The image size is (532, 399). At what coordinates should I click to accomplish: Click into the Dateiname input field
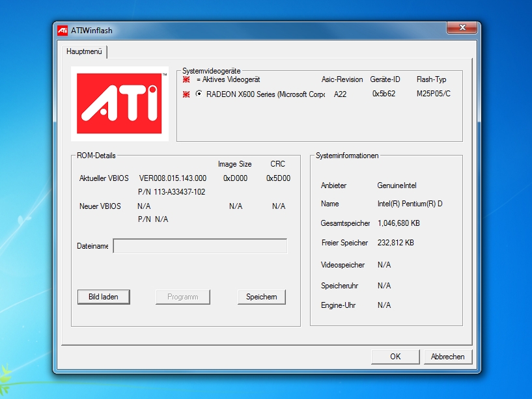point(200,246)
